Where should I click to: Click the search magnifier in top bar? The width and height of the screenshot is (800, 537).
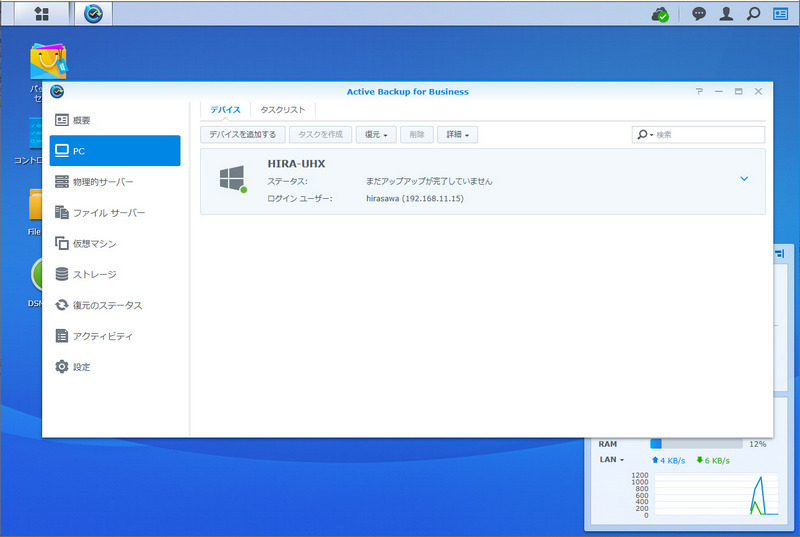click(753, 14)
